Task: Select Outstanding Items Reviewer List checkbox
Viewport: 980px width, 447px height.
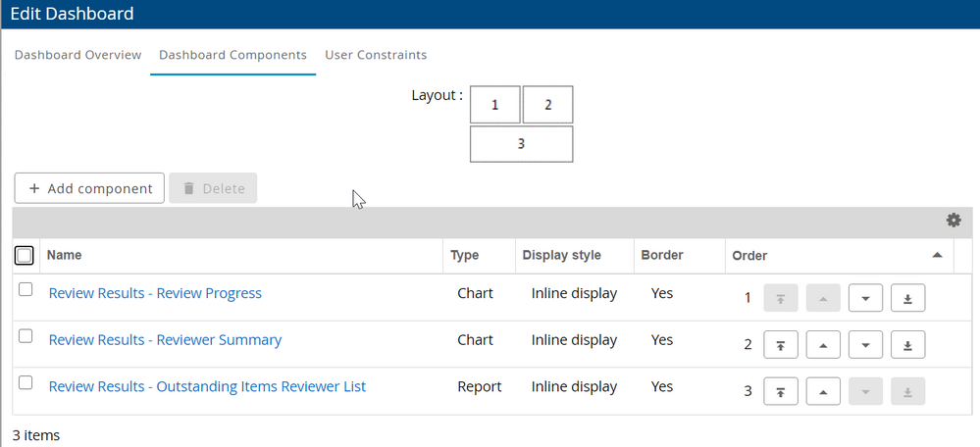Action: pyautogui.click(x=26, y=383)
